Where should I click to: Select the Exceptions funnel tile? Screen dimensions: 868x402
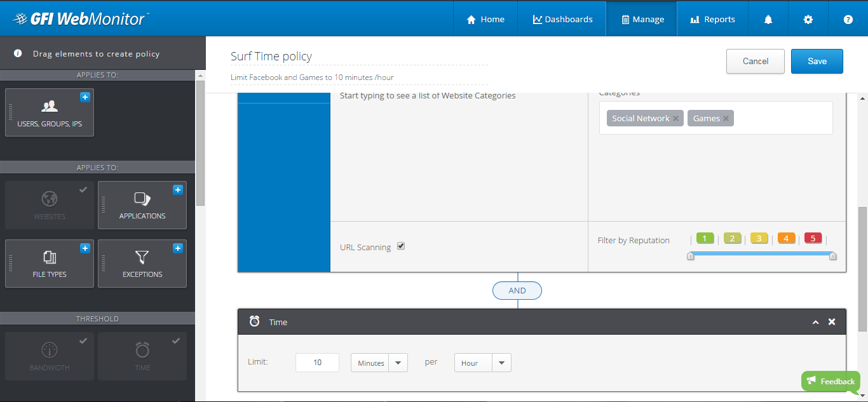tap(142, 264)
